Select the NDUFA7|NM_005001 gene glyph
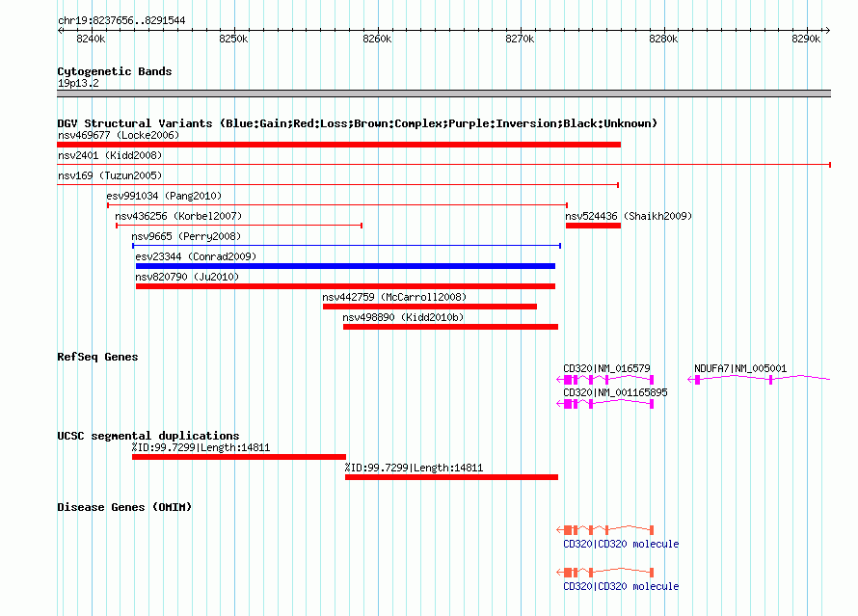 pos(759,379)
